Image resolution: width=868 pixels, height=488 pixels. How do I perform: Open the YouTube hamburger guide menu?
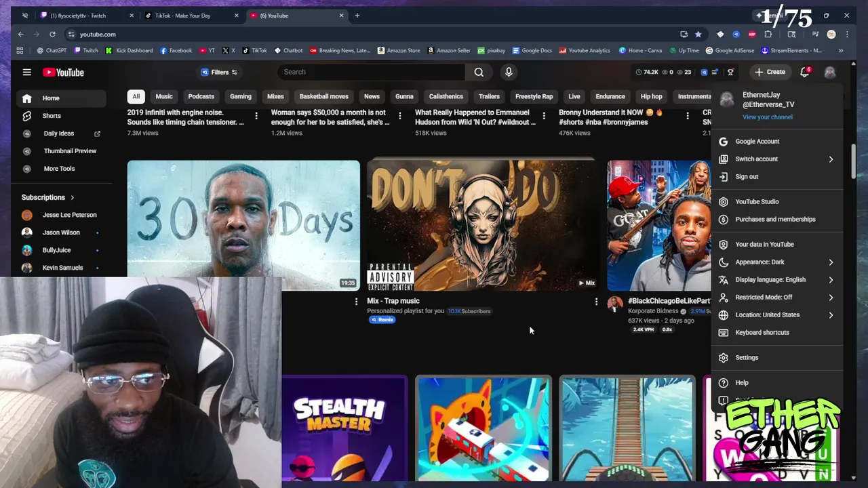tap(26, 72)
